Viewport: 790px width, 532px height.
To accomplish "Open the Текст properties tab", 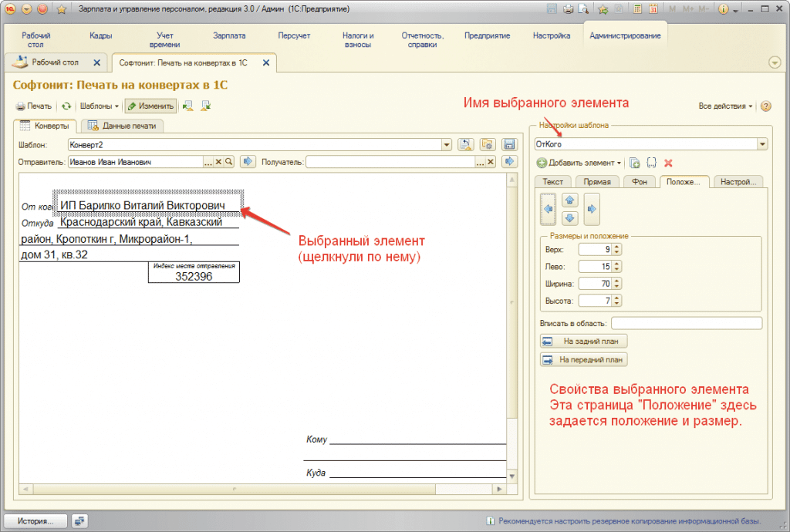I will click(552, 182).
